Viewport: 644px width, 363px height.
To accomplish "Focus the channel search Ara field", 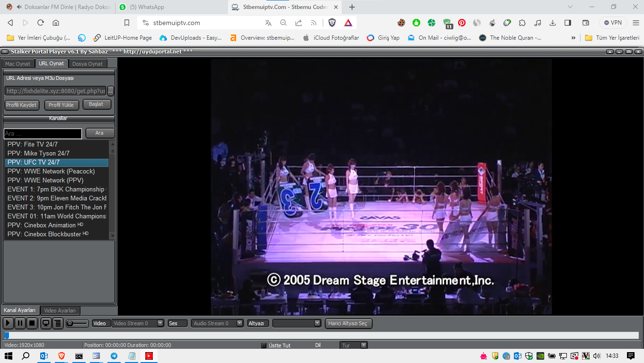I will pos(43,133).
